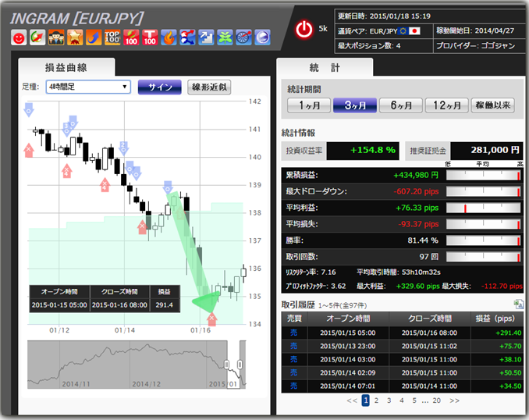Click the 累積損益 gauge bar
529x420 pixels.
483,175
